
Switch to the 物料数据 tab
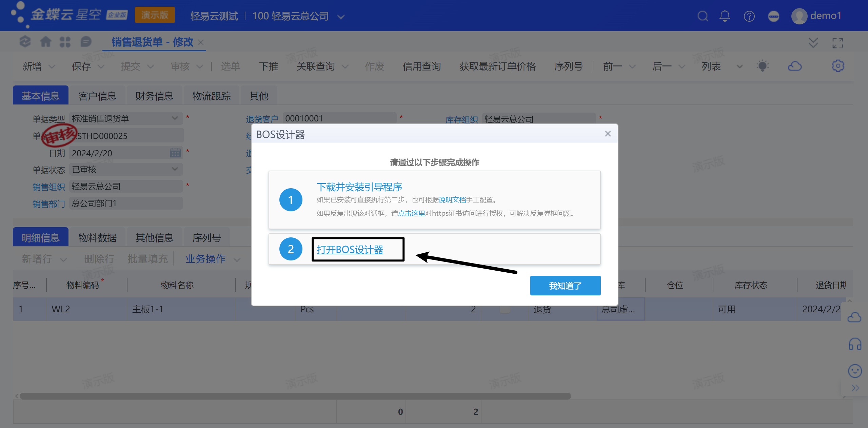pos(97,238)
